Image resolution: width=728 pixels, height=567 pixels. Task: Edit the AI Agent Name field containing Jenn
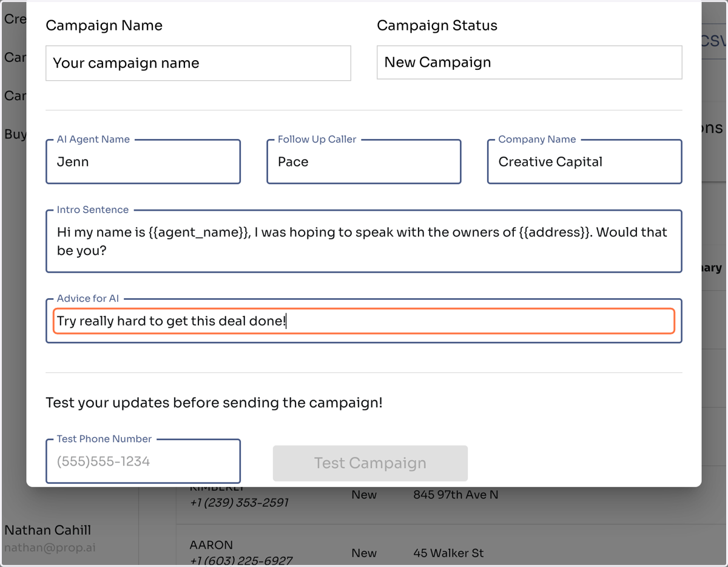coord(143,161)
